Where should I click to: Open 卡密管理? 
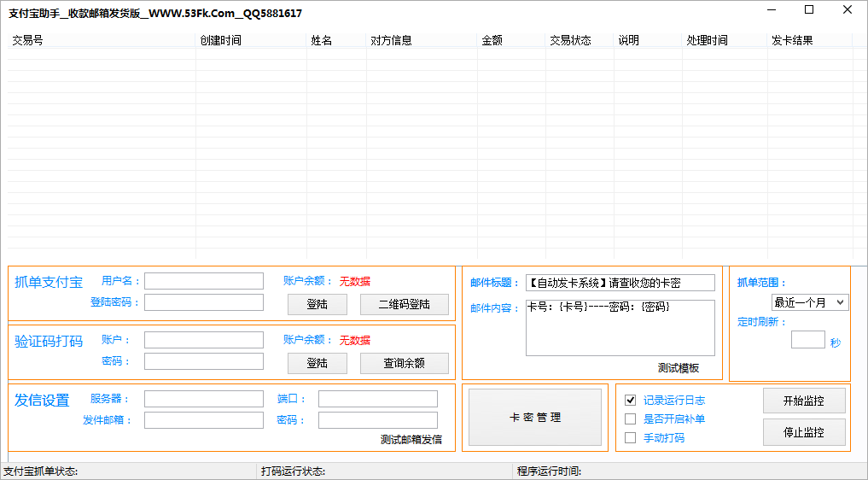pyautogui.click(x=535, y=417)
